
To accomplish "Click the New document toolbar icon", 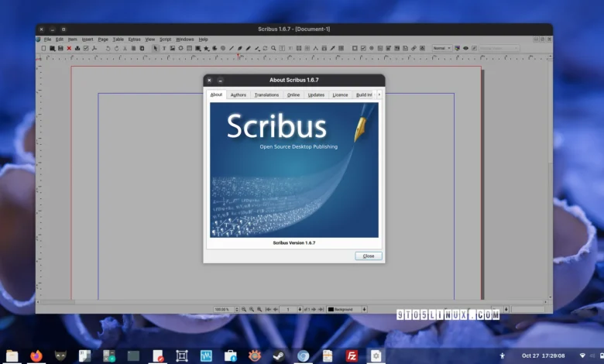I will coord(43,48).
